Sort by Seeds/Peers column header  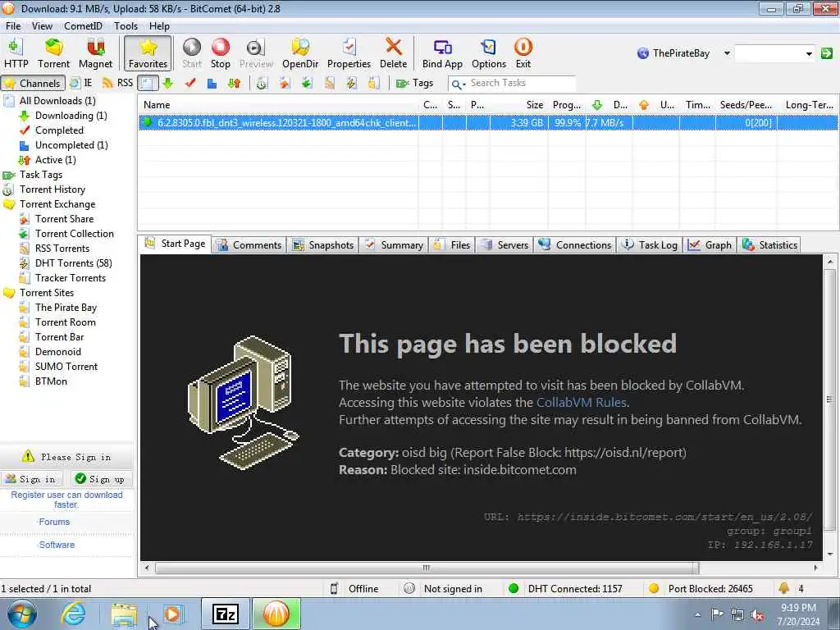(x=745, y=104)
